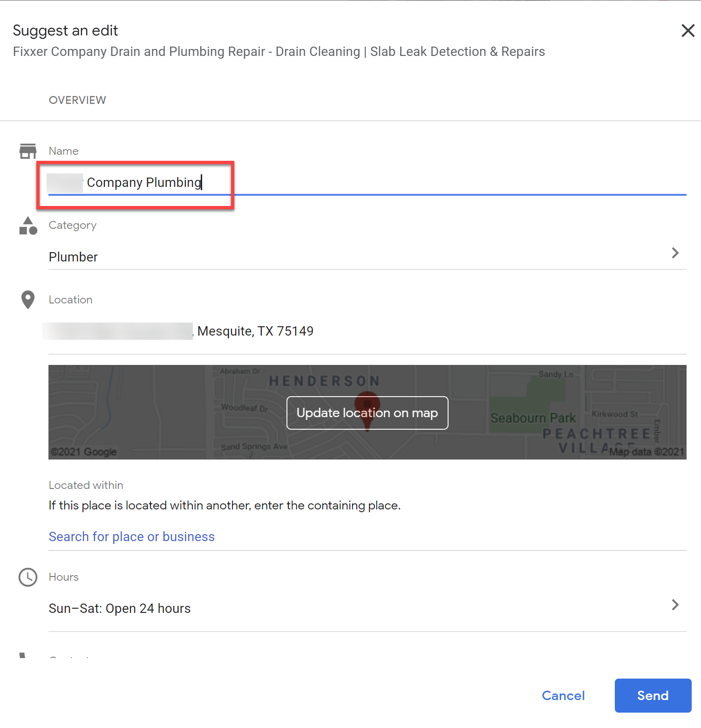Click Cancel to discard the edit
Screen dimensions: 701x728
pos(563,695)
